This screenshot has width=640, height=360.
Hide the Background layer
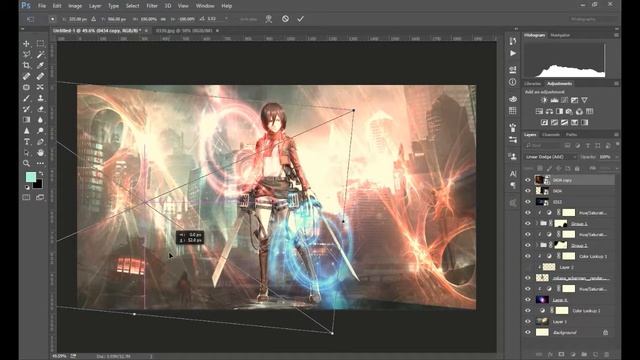tap(528, 332)
